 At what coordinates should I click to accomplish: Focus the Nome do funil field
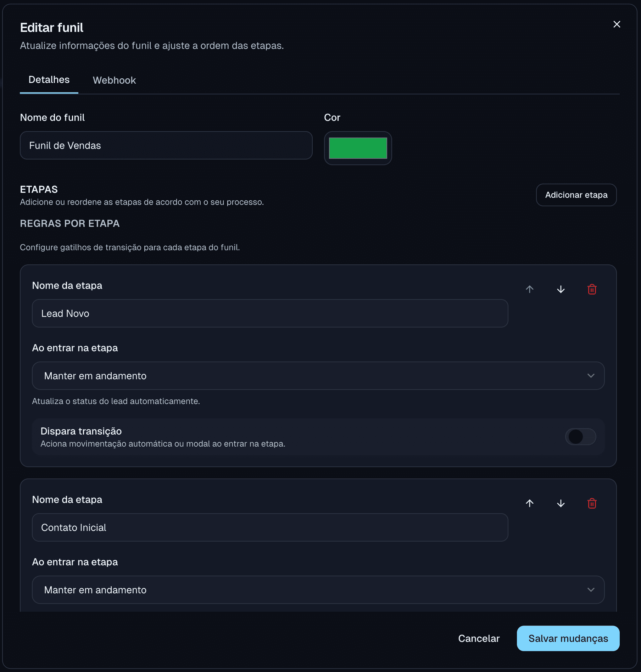click(166, 145)
